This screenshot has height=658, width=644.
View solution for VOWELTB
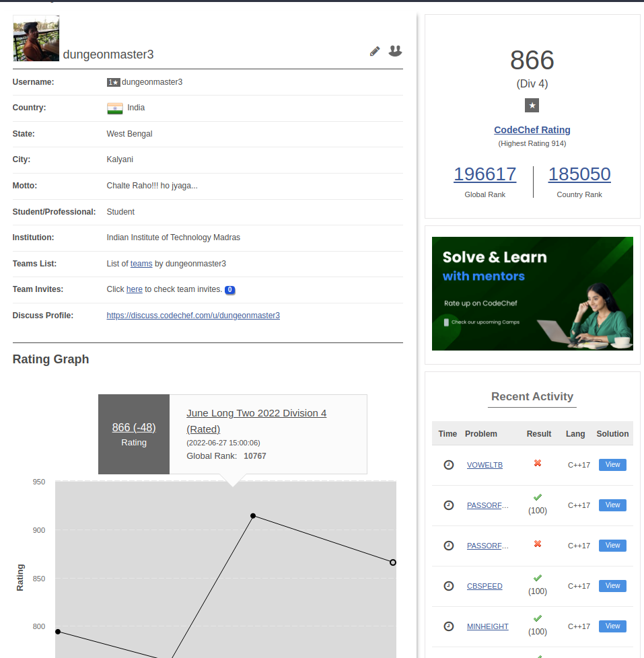point(612,464)
